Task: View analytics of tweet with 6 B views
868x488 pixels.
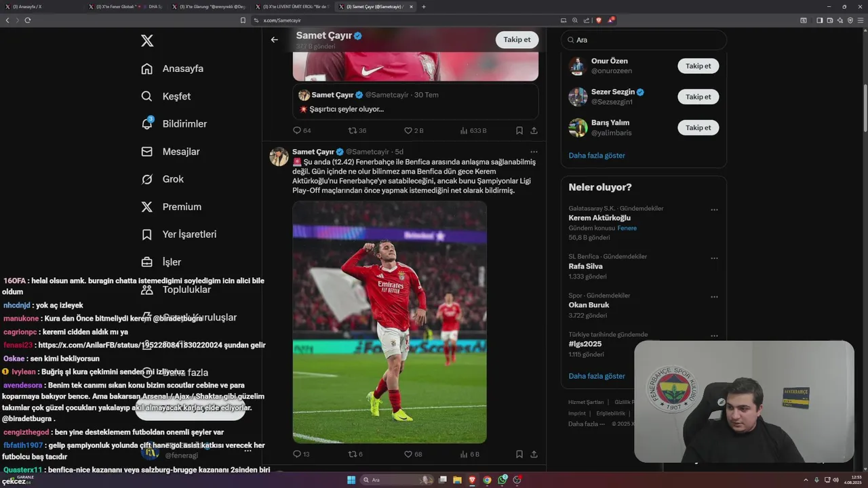Action: pyautogui.click(x=470, y=454)
